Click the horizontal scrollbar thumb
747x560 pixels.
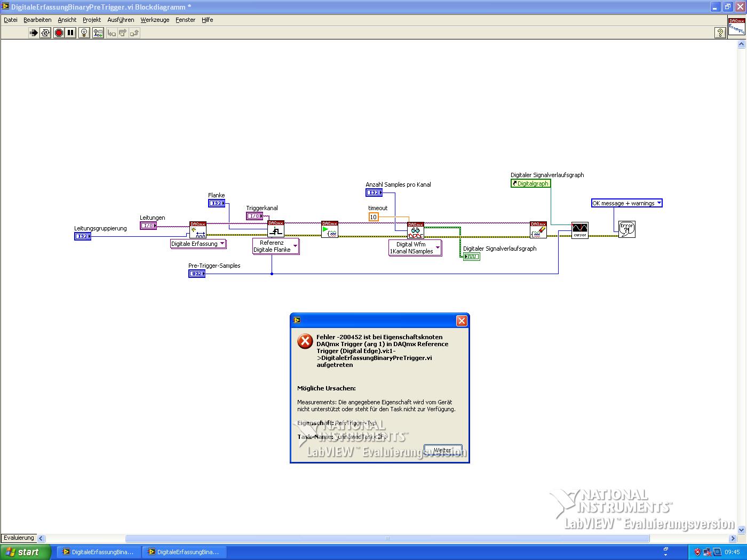(387, 539)
